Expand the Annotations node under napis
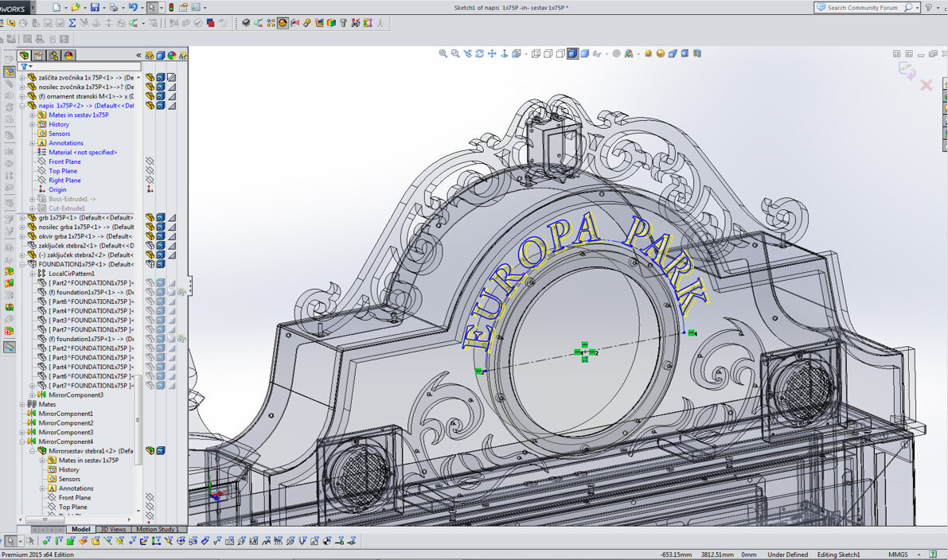948x560 pixels. coord(33,143)
